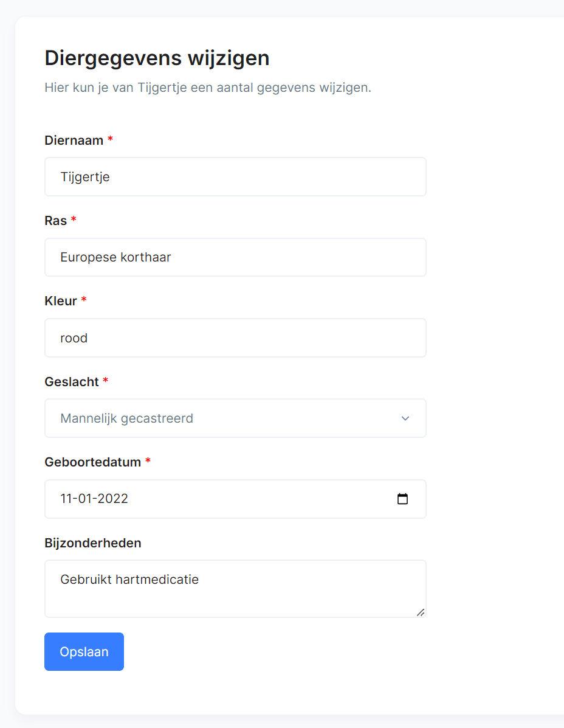Image resolution: width=564 pixels, height=728 pixels.
Task: Click the chevron arrow in Geslacht
Action: (x=405, y=418)
